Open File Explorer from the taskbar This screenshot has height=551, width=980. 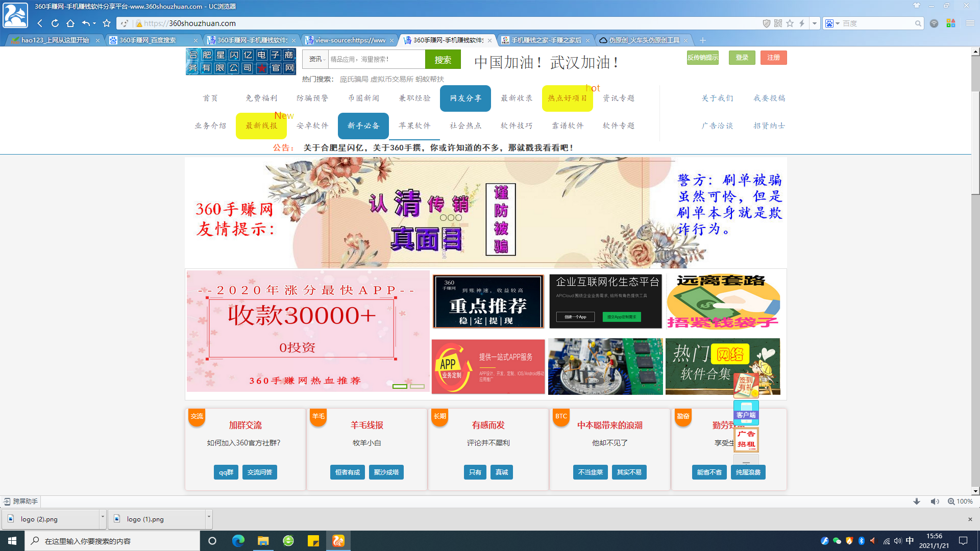point(263,541)
